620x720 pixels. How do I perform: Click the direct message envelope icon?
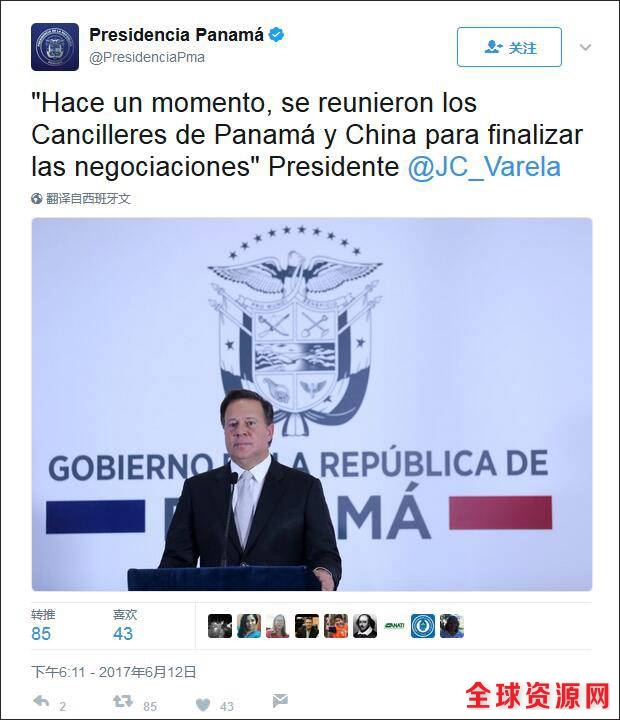click(280, 701)
